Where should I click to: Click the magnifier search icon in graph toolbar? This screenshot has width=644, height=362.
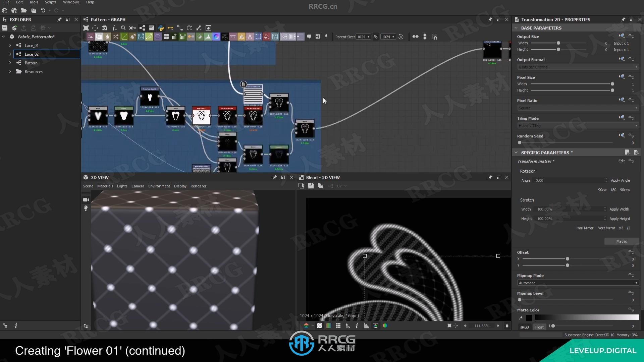pos(123,28)
